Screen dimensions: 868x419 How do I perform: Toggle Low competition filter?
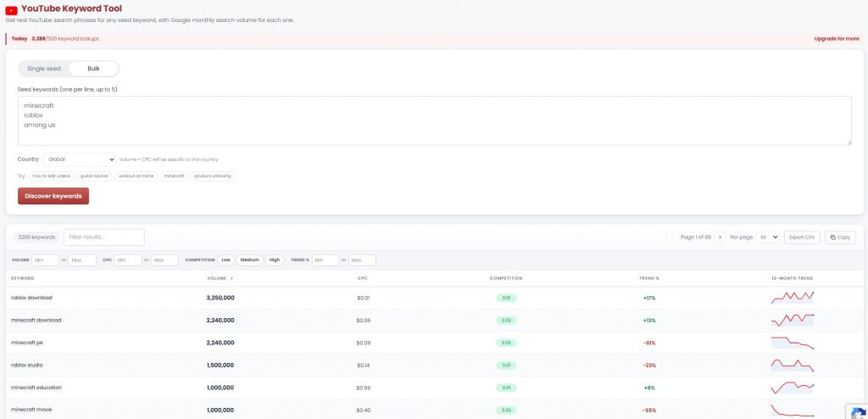pos(225,260)
